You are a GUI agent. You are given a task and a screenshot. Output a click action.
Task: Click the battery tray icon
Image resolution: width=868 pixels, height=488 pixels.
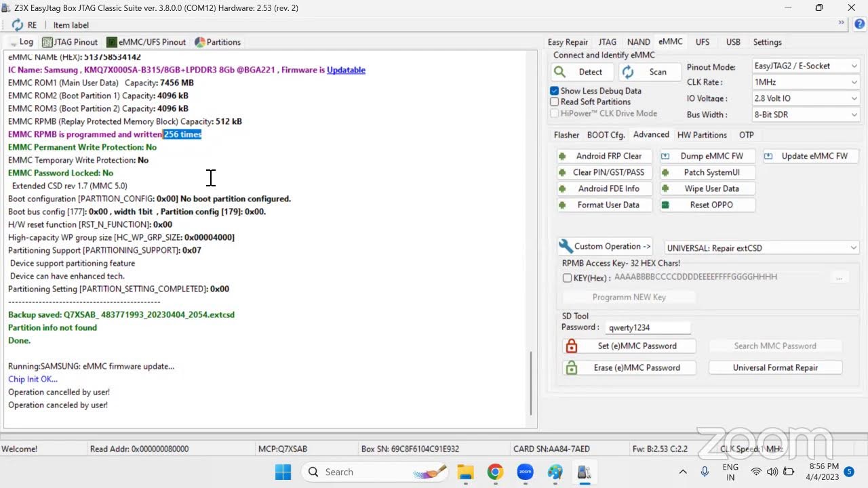pos(788,472)
